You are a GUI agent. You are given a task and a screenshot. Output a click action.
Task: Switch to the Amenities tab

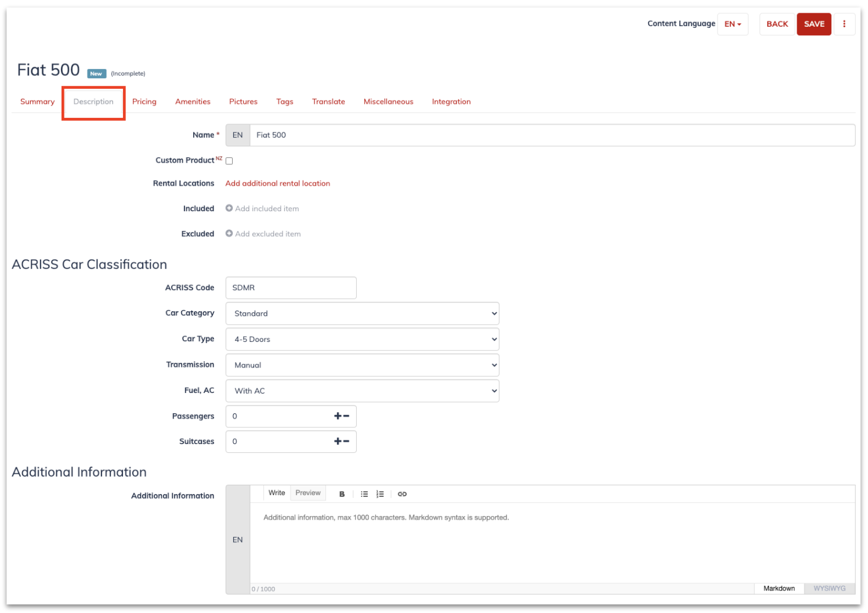193,102
